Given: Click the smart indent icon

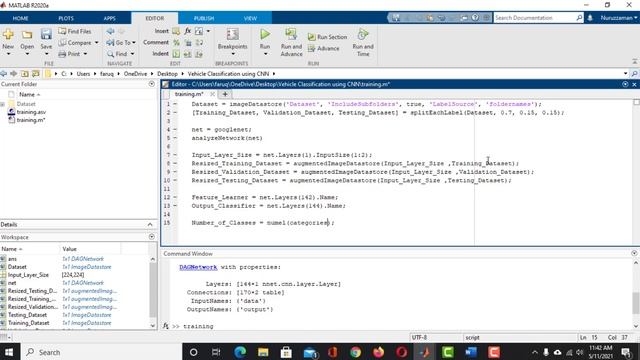Looking at the screenshot, I should 176,54.
